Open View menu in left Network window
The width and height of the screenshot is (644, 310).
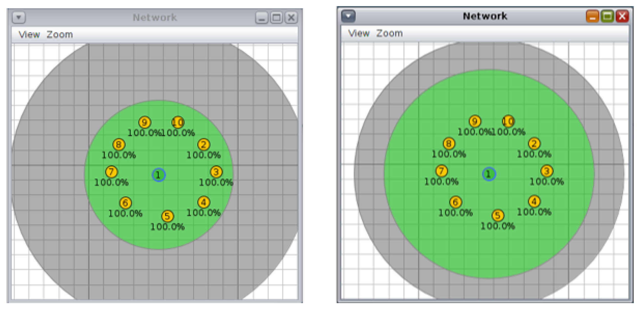pos(29,34)
